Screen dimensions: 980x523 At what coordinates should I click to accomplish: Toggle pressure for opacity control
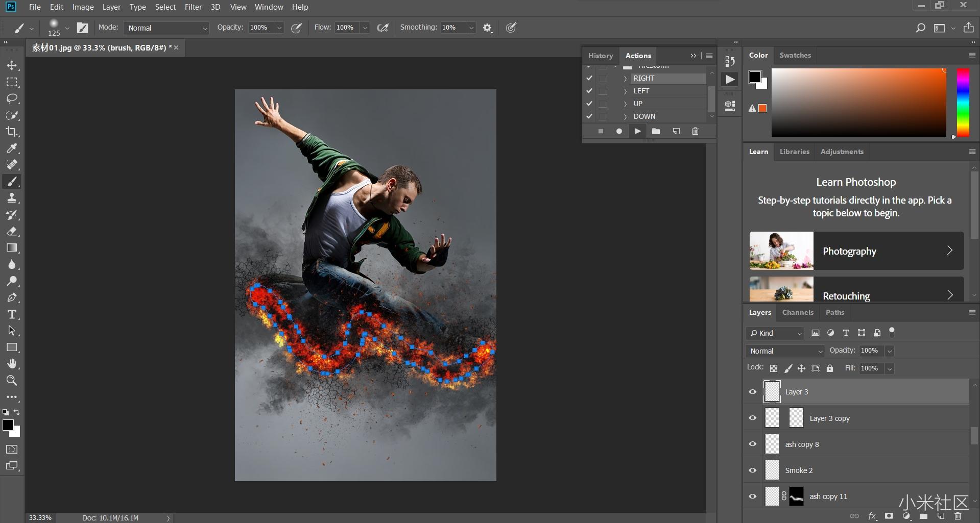click(296, 28)
